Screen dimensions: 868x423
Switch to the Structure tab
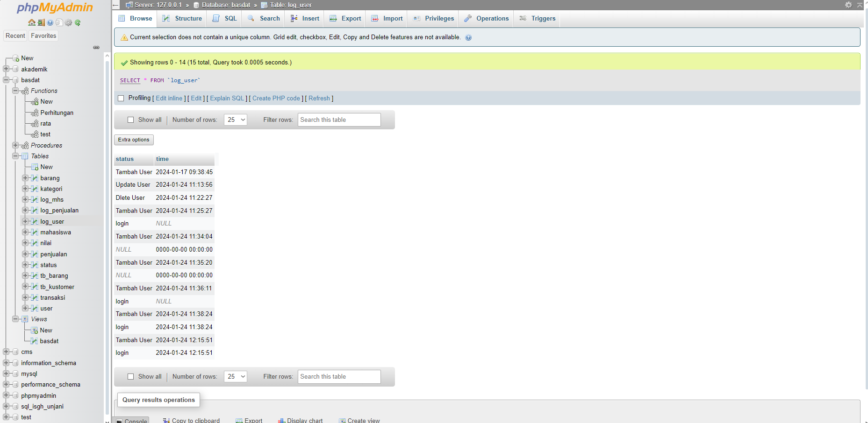coord(182,19)
